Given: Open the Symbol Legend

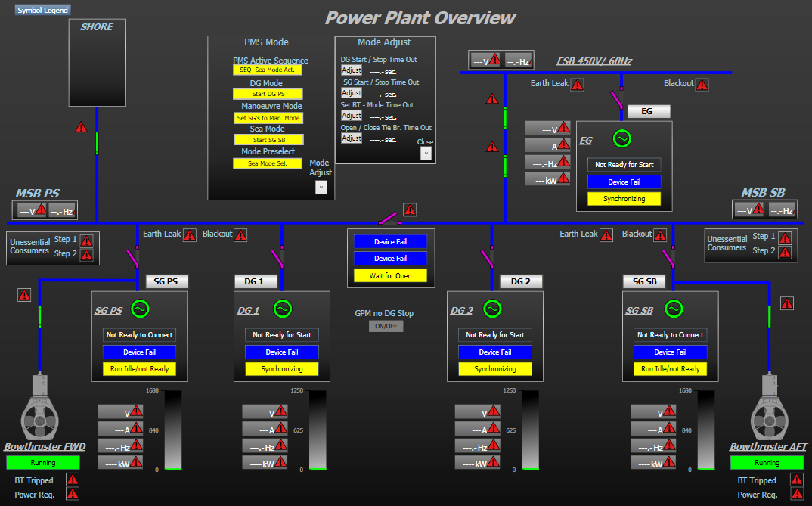Looking at the screenshot, I should coord(42,11).
